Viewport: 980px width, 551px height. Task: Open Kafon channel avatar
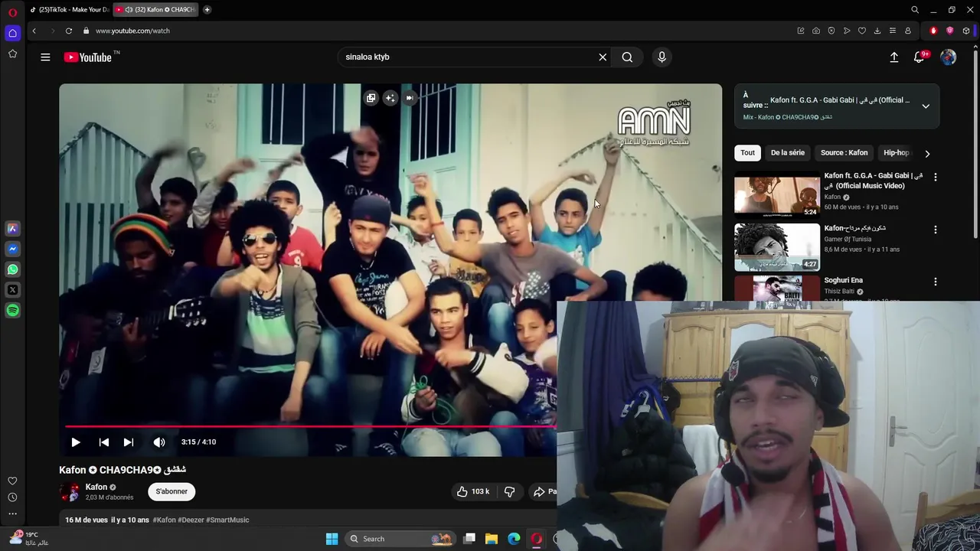(x=70, y=492)
